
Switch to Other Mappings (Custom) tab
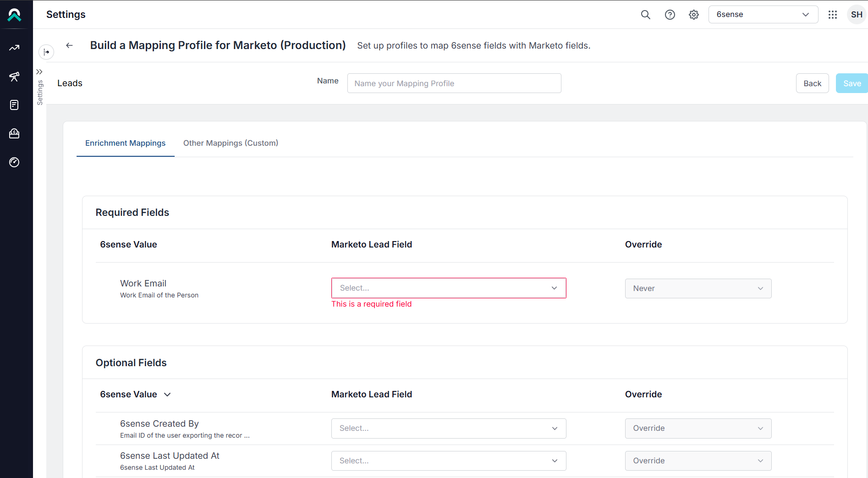click(231, 143)
